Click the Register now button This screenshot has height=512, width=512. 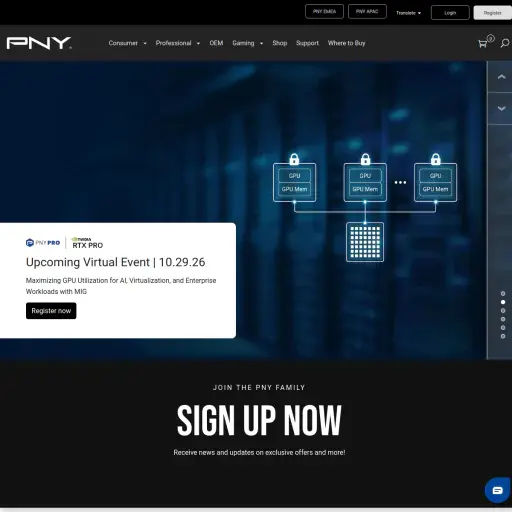pos(51,311)
